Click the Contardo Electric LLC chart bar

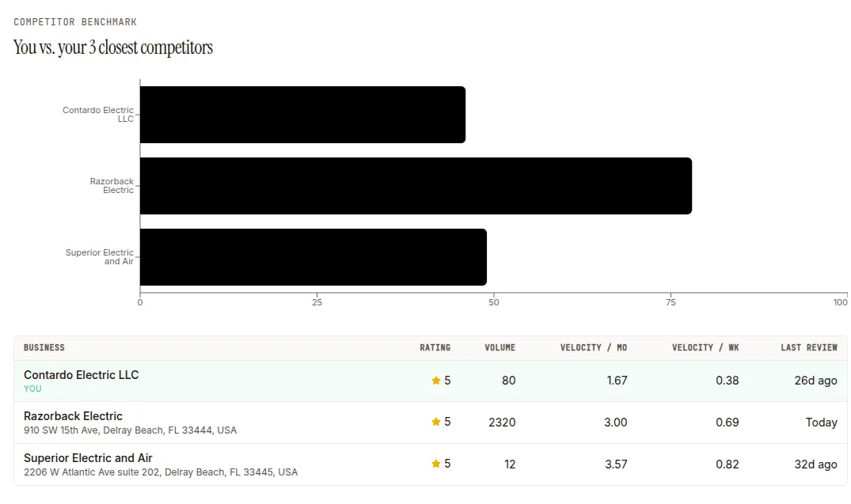tap(303, 115)
